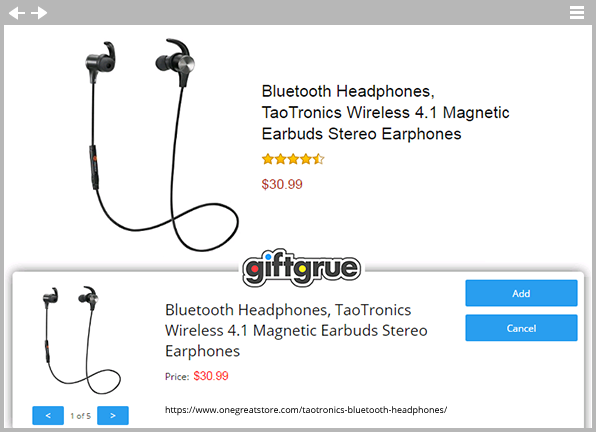This screenshot has width=596, height=432.
Task: Click the $30.99 price on store page
Action: click(x=282, y=184)
